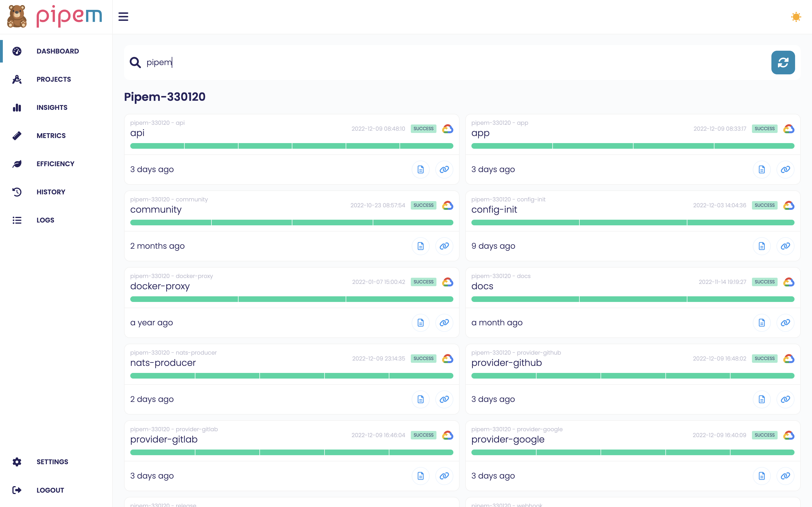Switch to the Projects section
Image resolution: width=812 pixels, height=507 pixels.
coord(54,79)
